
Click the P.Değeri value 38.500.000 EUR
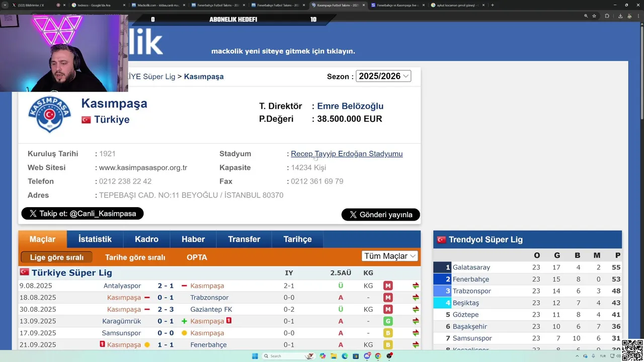point(349,119)
